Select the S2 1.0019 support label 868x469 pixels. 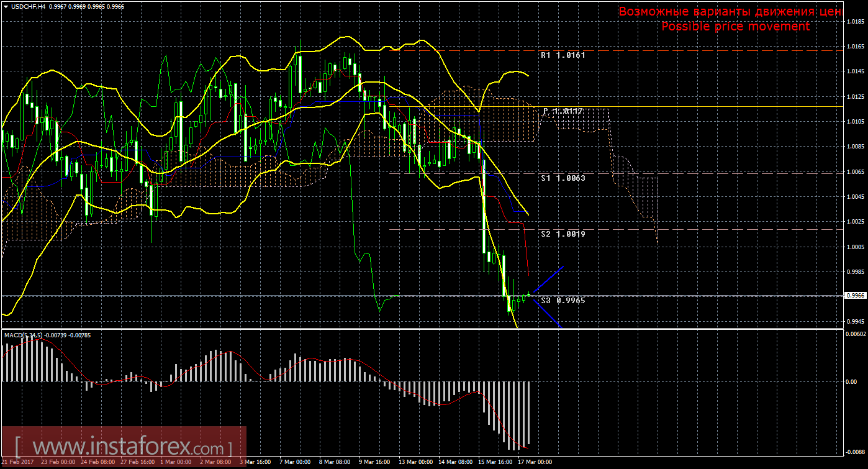(x=563, y=234)
